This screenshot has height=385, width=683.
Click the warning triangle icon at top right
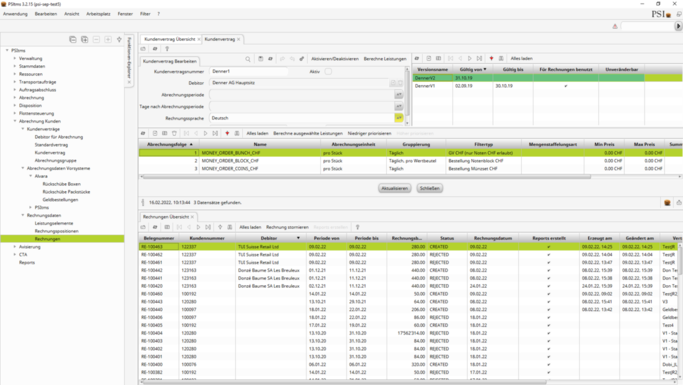[x=615, y=26]
